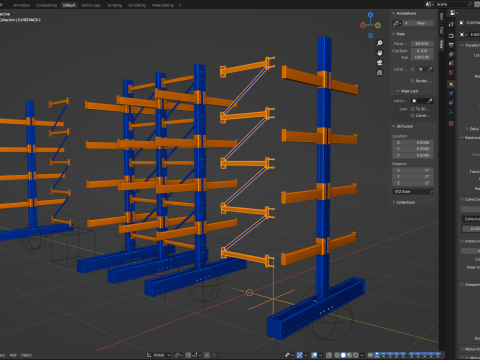Edit the 3D Cursor Rotation Z field
Image resolution: width=480 pixels, height=360 pixels.
pos(413,183)
